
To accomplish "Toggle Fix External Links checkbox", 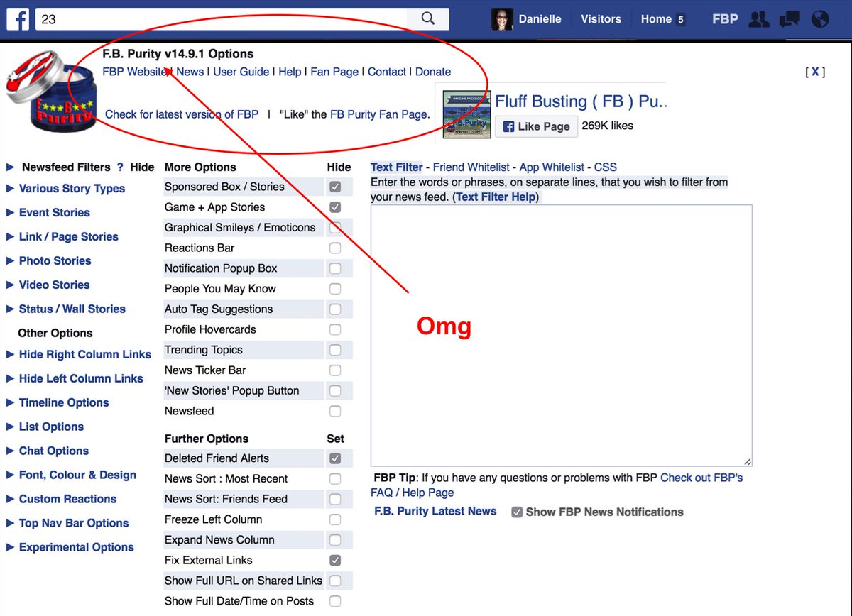I will point(335,560).
